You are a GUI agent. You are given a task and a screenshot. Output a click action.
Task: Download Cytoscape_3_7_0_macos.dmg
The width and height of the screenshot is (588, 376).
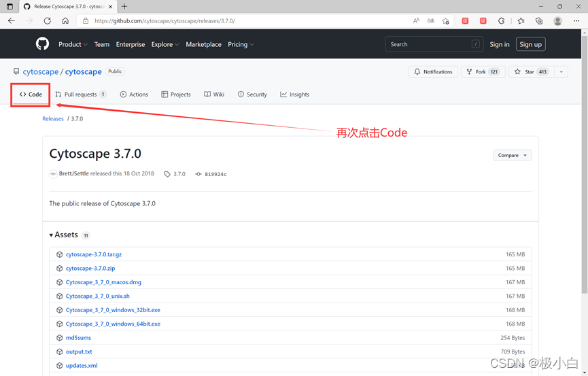(x=103, y=282)
